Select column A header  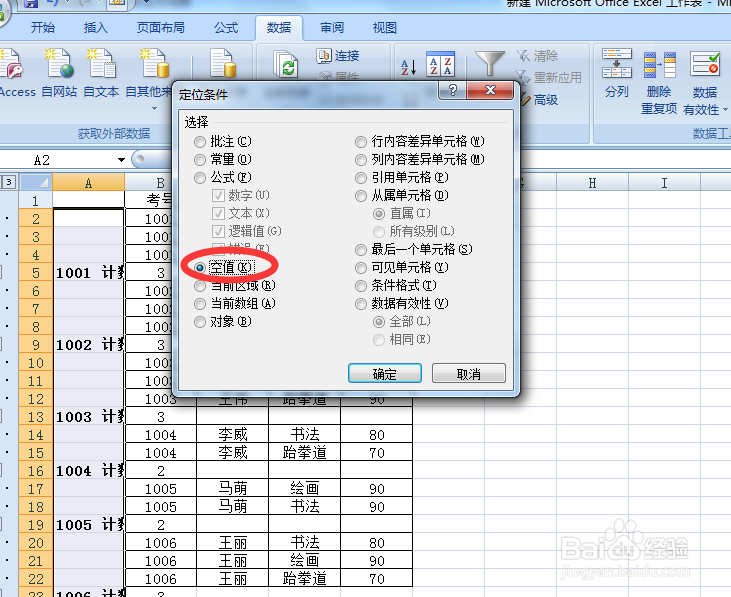pyautogui.click(x=89, y=183)
